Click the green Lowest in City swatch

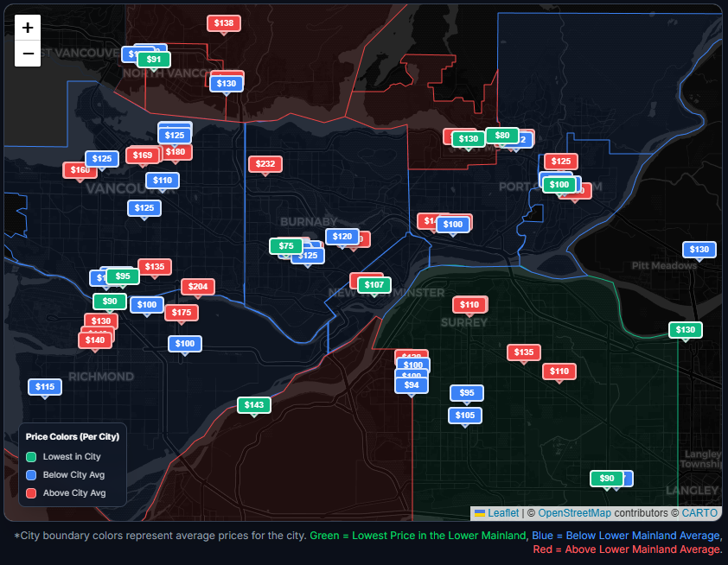[x=31, y=456]
